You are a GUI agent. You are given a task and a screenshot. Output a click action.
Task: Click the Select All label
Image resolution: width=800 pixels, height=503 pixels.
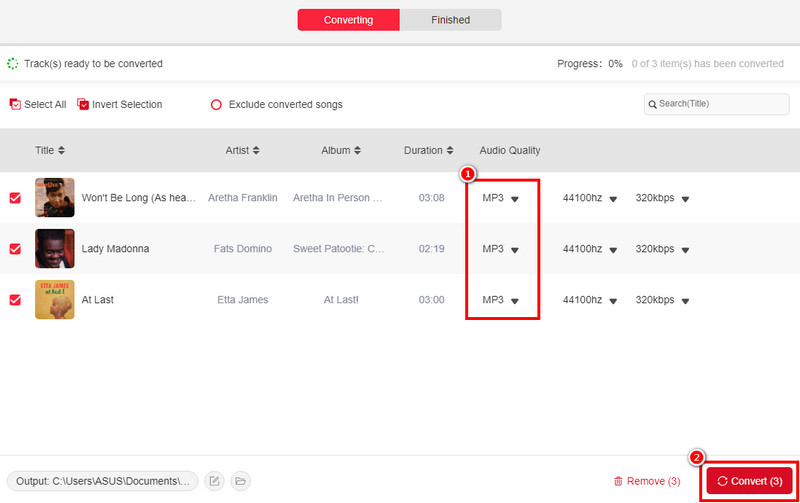click(45, 104)
